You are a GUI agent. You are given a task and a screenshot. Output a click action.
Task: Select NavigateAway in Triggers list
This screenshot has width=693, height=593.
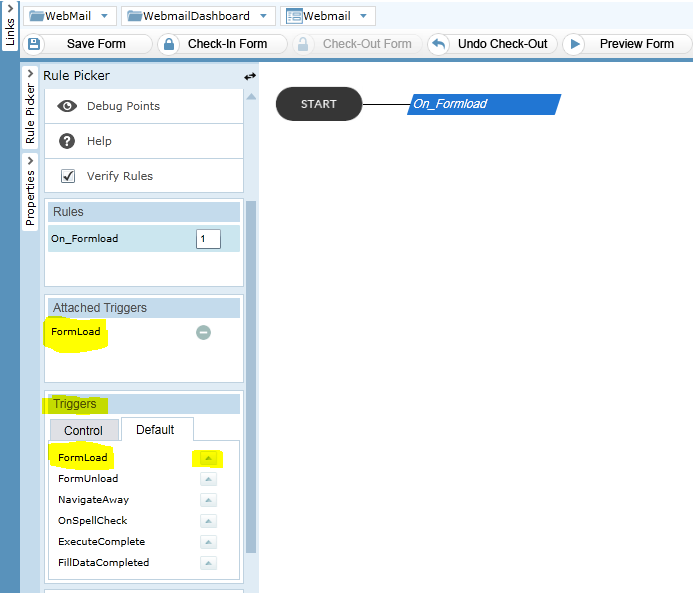click(x=93, y=500)
